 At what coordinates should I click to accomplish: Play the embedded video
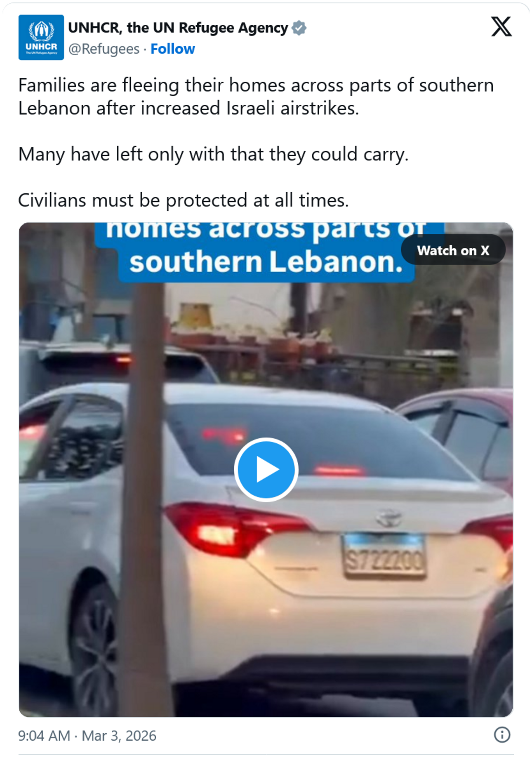click(266, 469)
